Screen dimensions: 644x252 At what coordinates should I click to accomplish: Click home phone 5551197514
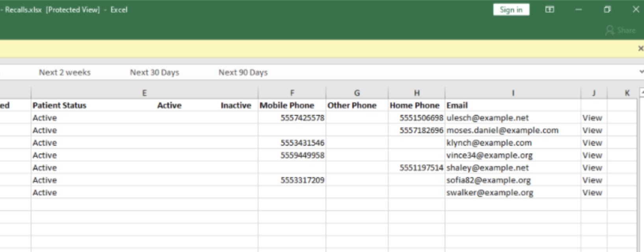(421, 168)
